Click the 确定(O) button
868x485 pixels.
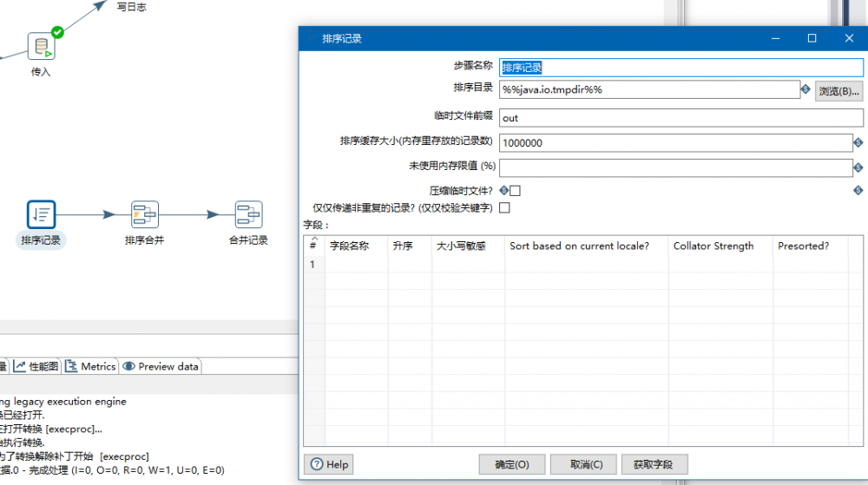(x=512, y=464)
